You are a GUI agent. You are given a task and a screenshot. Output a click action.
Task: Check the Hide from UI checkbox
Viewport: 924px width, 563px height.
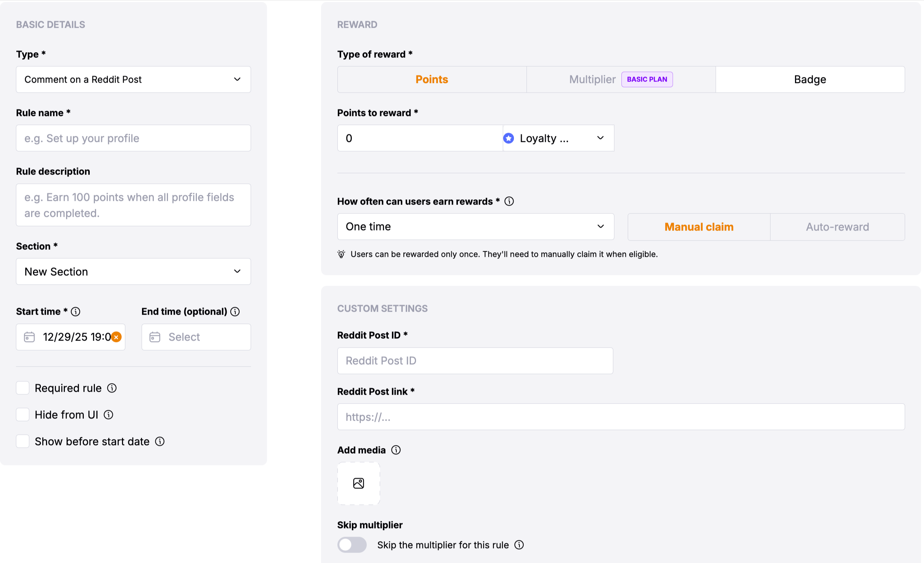(23, 415)
